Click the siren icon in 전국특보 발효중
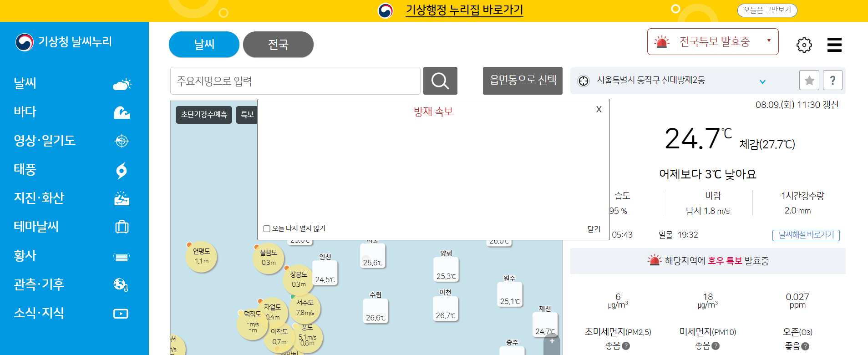This screenshot has width=868, height=355. click(x=662, y=42)
